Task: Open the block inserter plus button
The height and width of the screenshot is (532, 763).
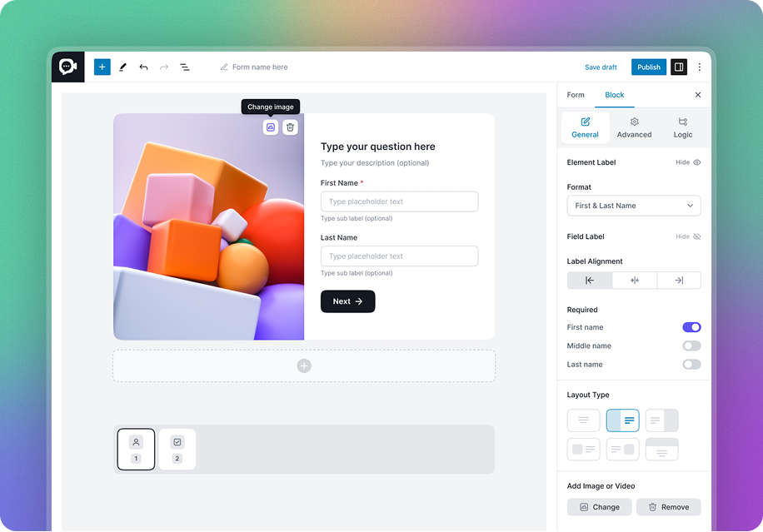Action: [x=102, y=67]
